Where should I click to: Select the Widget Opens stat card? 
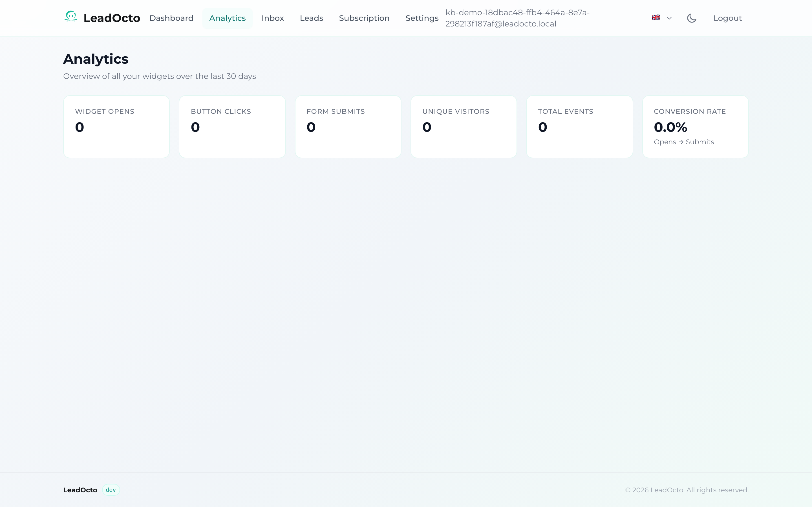(x=116, y=126)
